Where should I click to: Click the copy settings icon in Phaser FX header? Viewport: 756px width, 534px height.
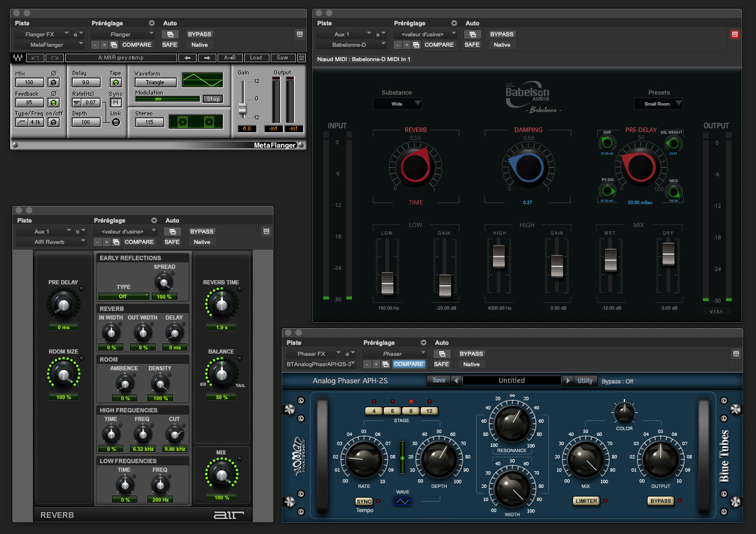tap(386, 364)
